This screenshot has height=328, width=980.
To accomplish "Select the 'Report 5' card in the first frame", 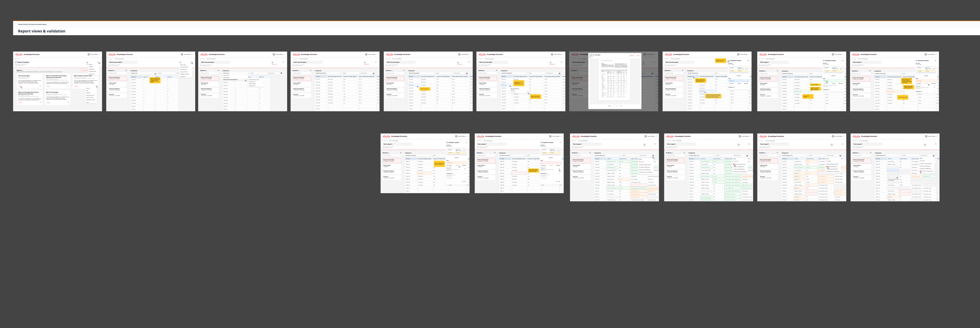I will (x=58, y=97).
